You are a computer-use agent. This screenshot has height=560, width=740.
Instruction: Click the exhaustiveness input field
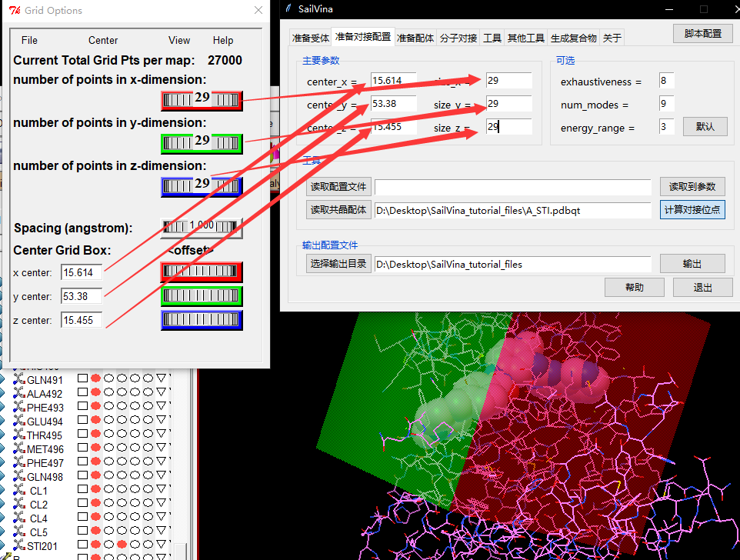click(666, 81)
